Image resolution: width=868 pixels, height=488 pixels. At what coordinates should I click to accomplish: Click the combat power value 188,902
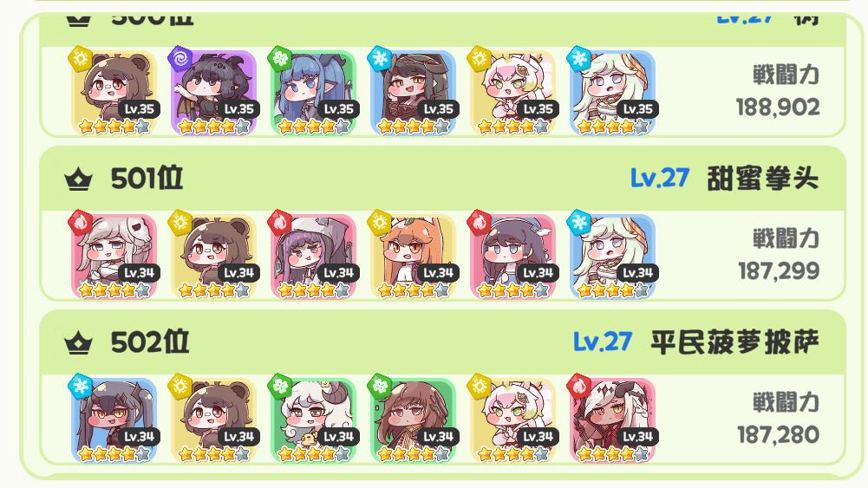tap(778, 107)
